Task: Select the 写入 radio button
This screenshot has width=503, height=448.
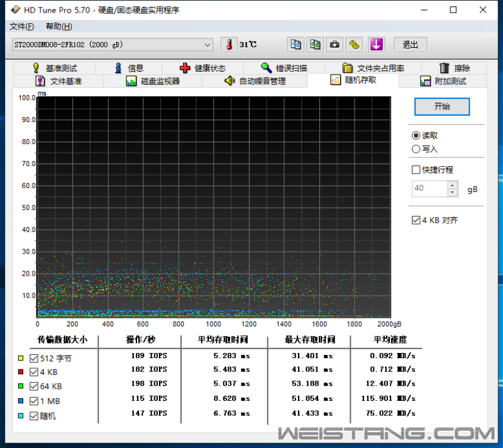Action: (416, 149)
